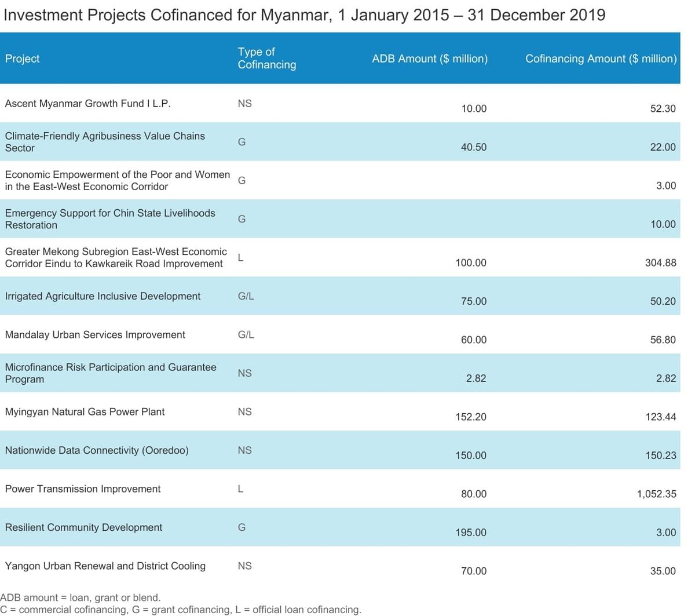The width and height of the screenshot is (695, 616).
Task: Select the Ascent Myanmar Growth Fund I L.P. row name
Action: [87, 103]
